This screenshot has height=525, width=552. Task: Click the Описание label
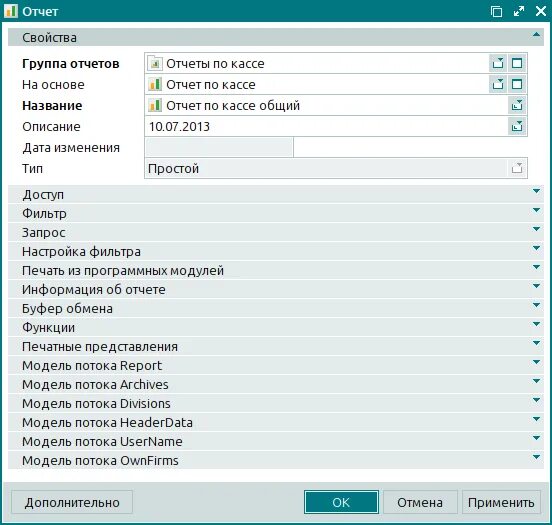pyautogui.click(x=51, y=126)
